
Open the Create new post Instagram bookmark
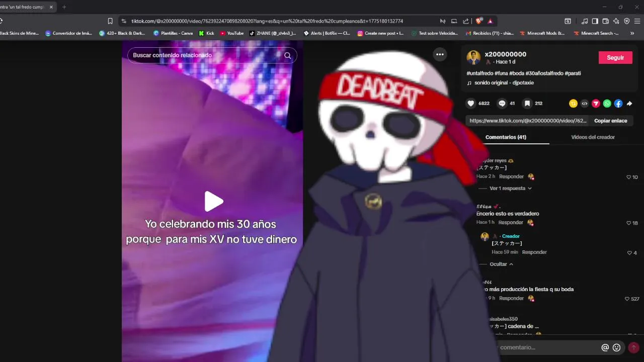tap(381, 33)
